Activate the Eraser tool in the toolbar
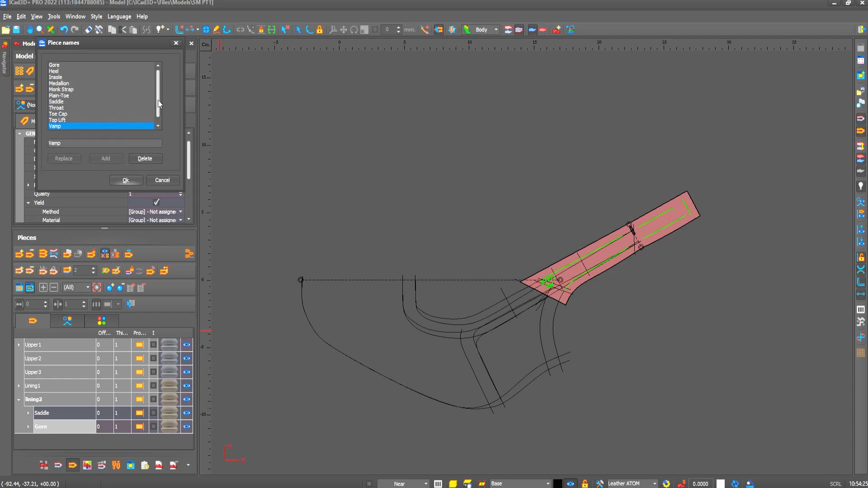 [x=88, y=29]
